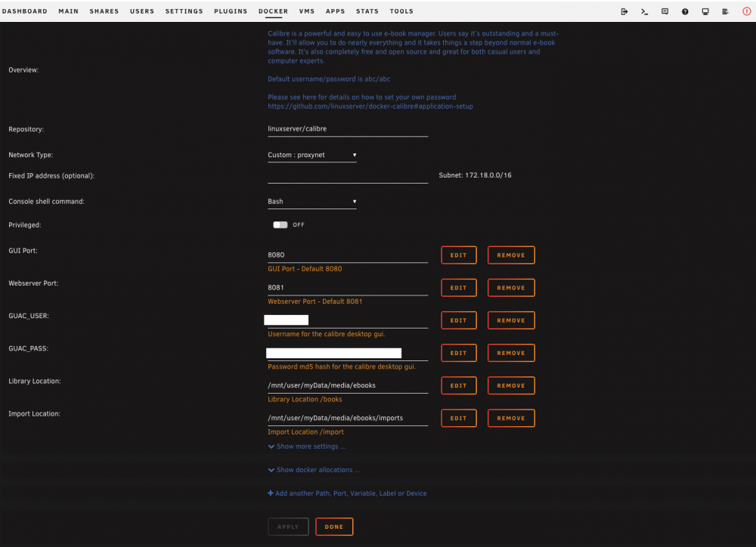This screenshot has width=756, height=547.
Task: Click 'Default username/password is abc/abc' text
Action: pos(329,79)
